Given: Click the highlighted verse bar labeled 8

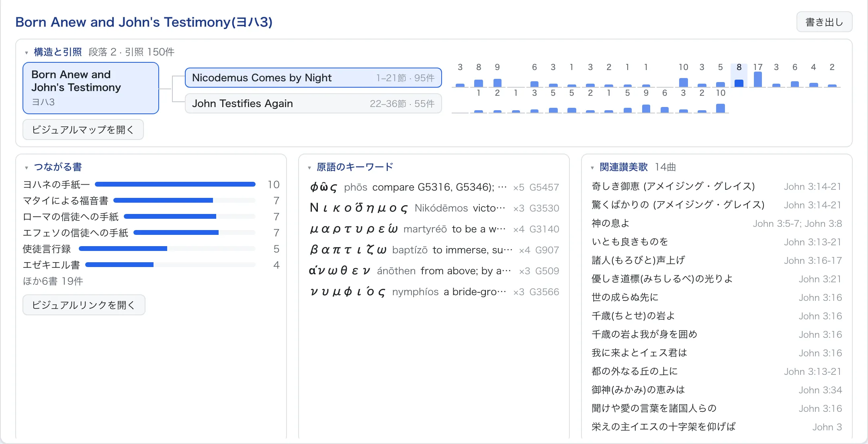Looking at the screenshot, I should point(739,76).
